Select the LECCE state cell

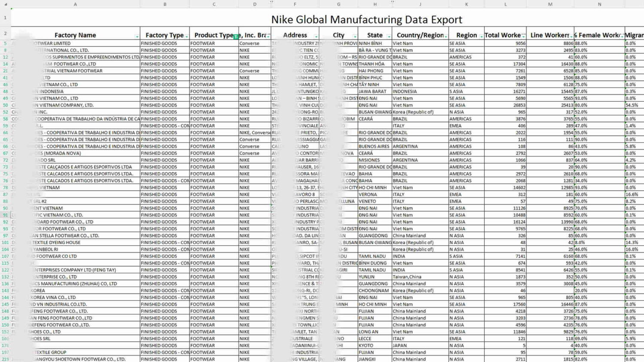coord(375,338)
